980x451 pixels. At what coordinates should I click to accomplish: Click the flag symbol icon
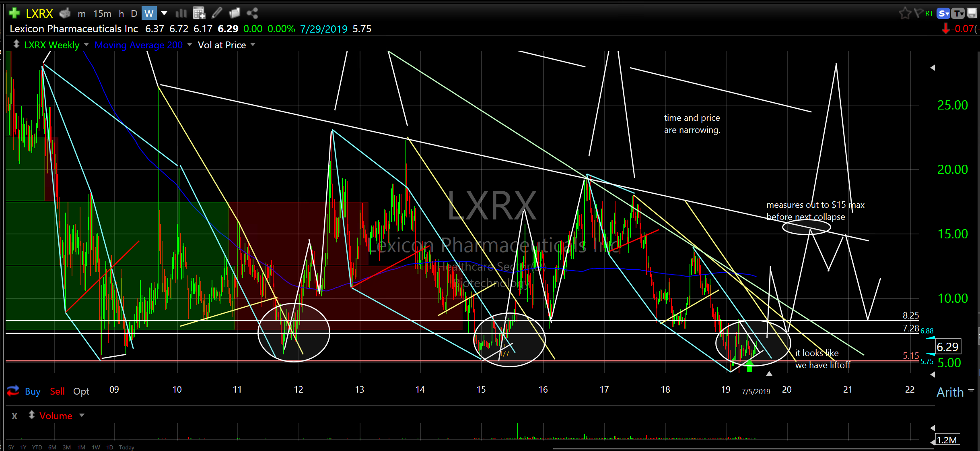click(x=918, y=13)
